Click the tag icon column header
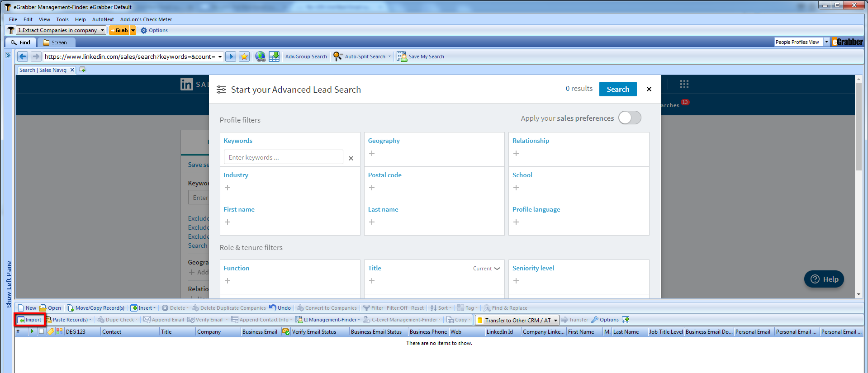 point(51,331)
